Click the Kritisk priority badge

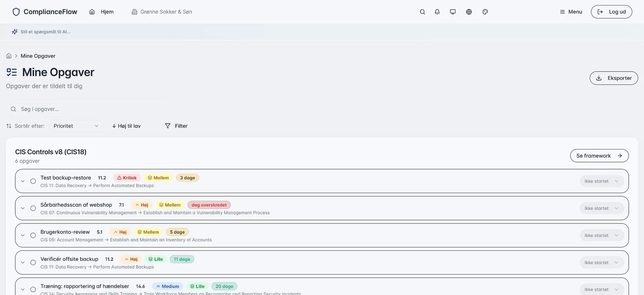click(x=127, y=178)
